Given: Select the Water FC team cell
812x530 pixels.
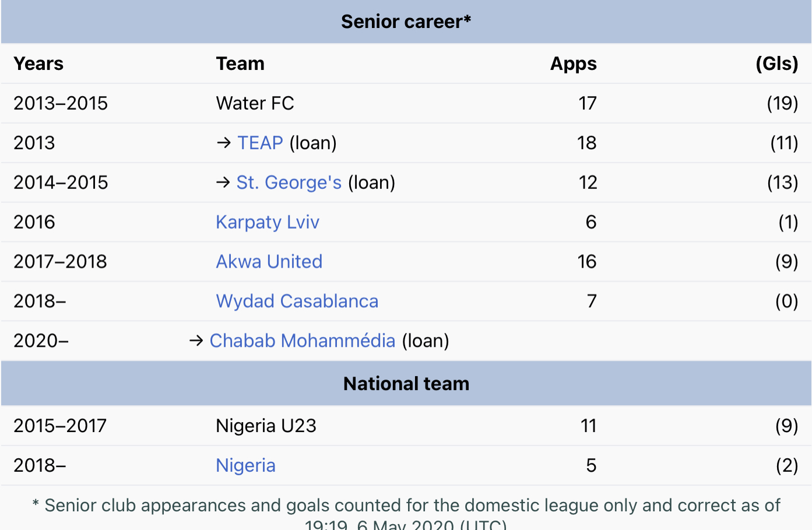Looking at the screenshot, I should click(x=255, y=103).
